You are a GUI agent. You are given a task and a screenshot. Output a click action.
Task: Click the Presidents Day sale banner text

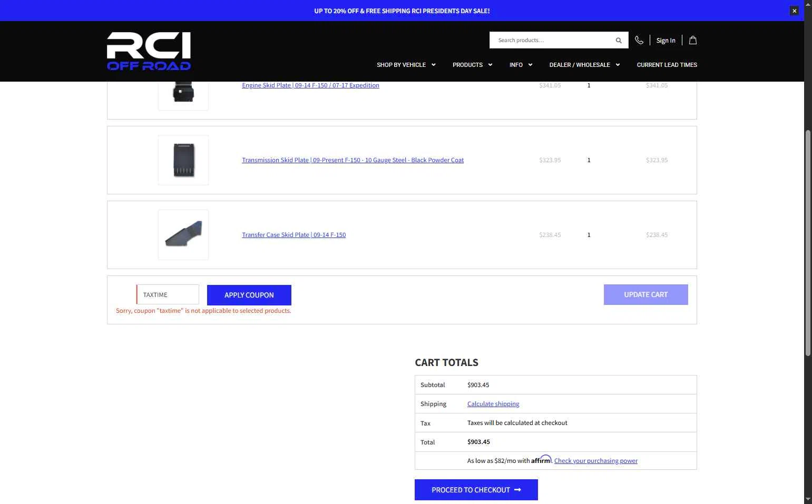point(402,11)
